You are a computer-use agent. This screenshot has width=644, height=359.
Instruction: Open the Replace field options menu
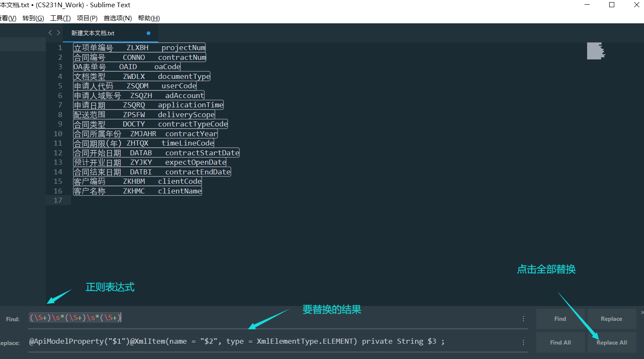[523, 342]
